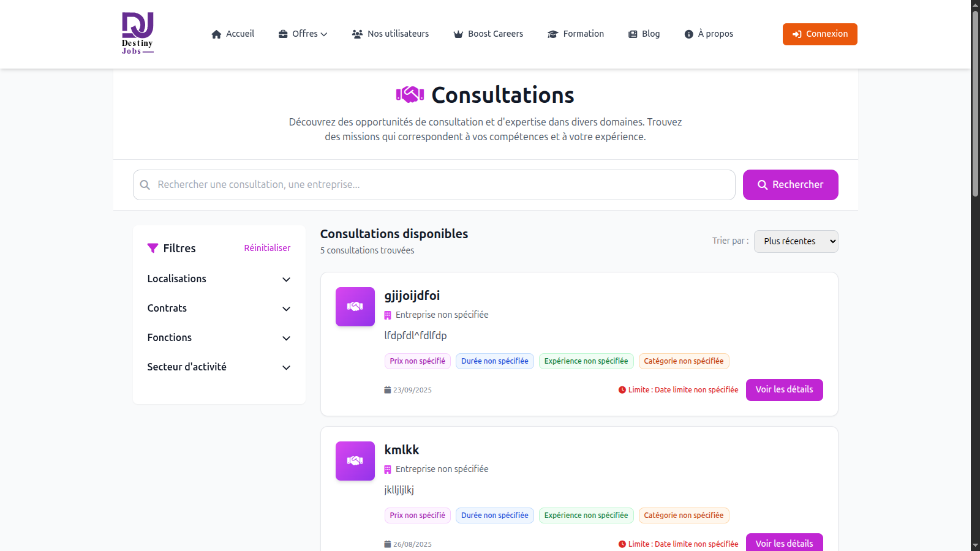Screen dimensions: 980x551
Task: Open the Offres dropdown menu
Action: click(303, 34)
